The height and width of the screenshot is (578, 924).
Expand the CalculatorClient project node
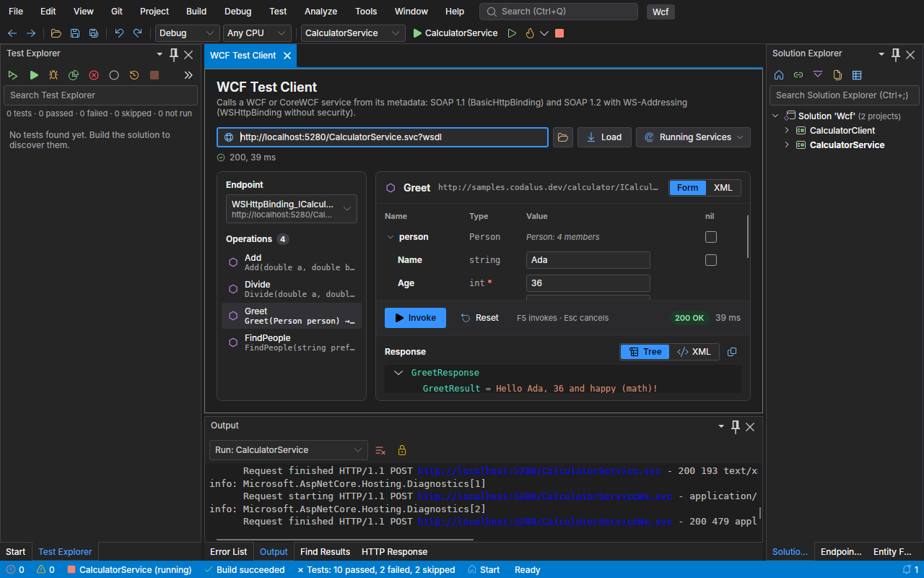pyautogui.click(x=787, y=131)
